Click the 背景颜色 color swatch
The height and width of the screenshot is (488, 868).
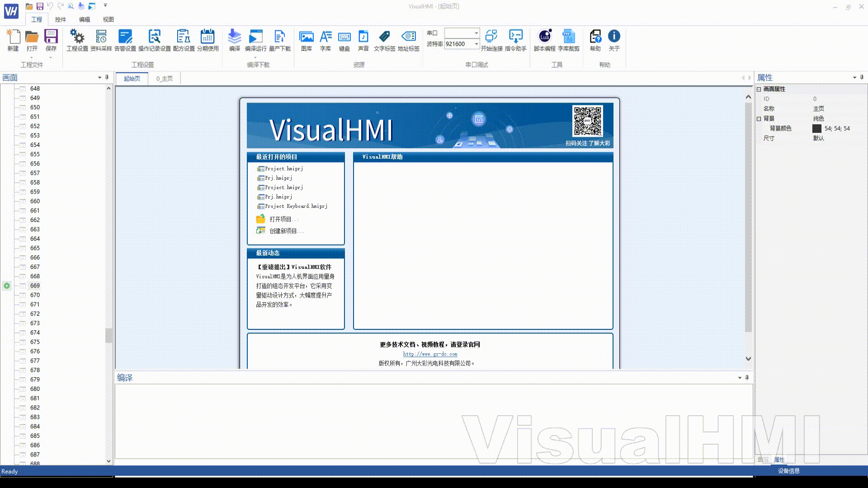click(x=817, y=128)
